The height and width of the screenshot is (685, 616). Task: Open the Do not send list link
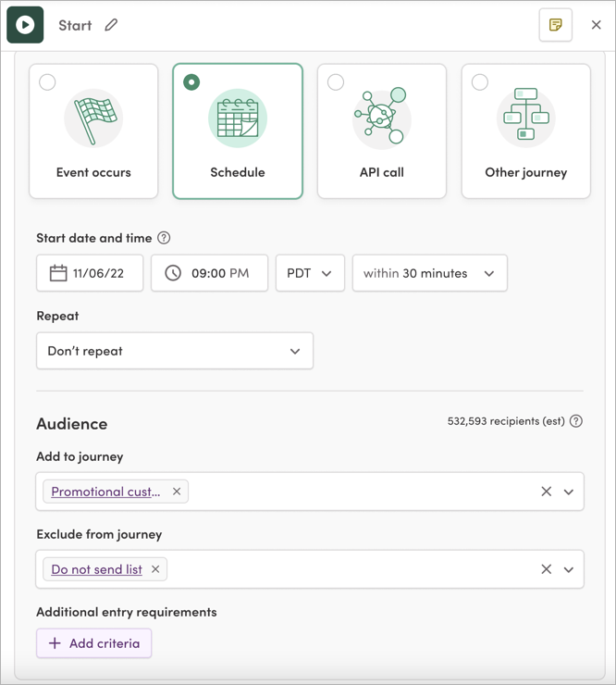click(96, 569)
